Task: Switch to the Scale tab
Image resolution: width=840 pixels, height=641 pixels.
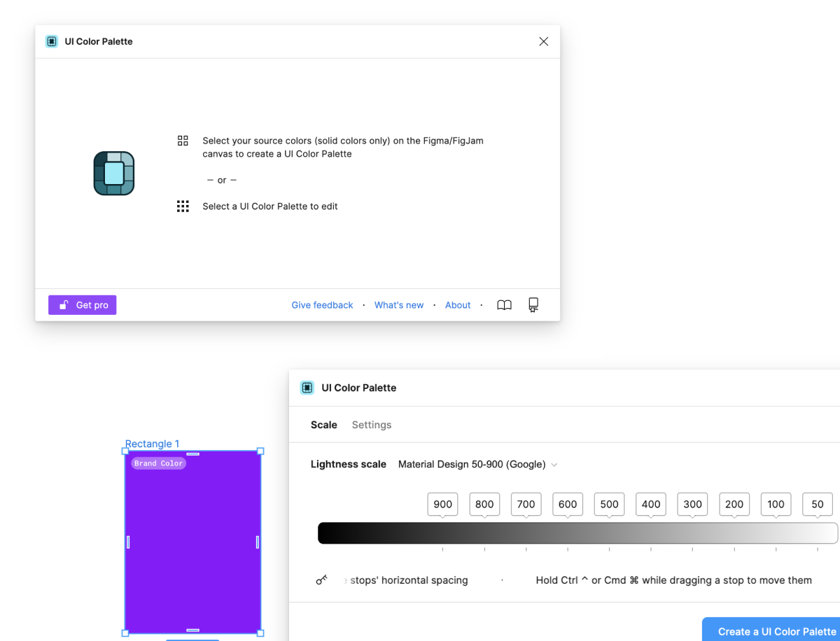Action: (324, 425)
